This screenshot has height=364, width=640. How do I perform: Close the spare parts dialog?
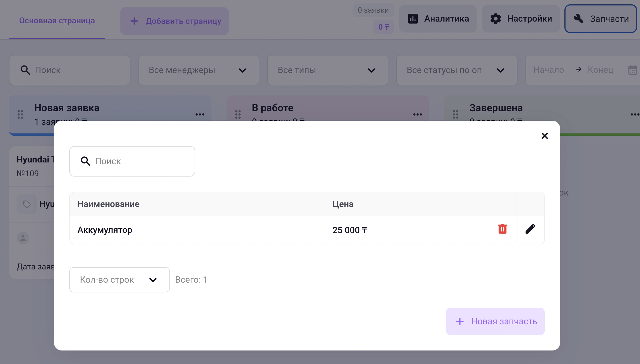pyautogui.click(x=545, y=136)
